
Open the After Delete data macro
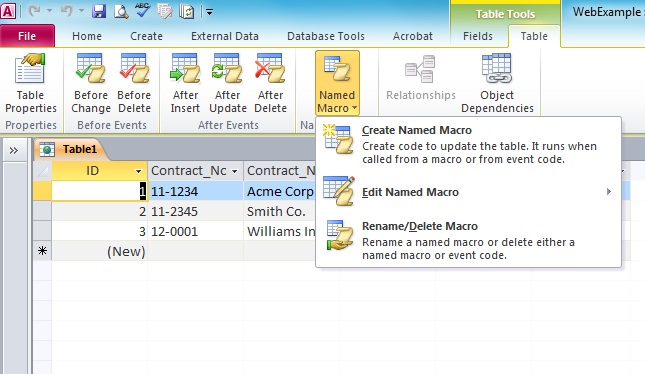pos(270,84)
